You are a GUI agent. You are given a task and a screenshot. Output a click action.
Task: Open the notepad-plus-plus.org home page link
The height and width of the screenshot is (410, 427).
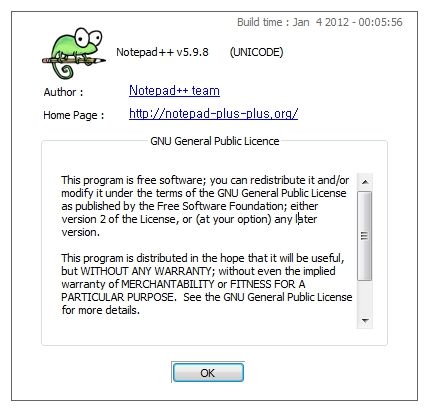(x=213, y=114)
